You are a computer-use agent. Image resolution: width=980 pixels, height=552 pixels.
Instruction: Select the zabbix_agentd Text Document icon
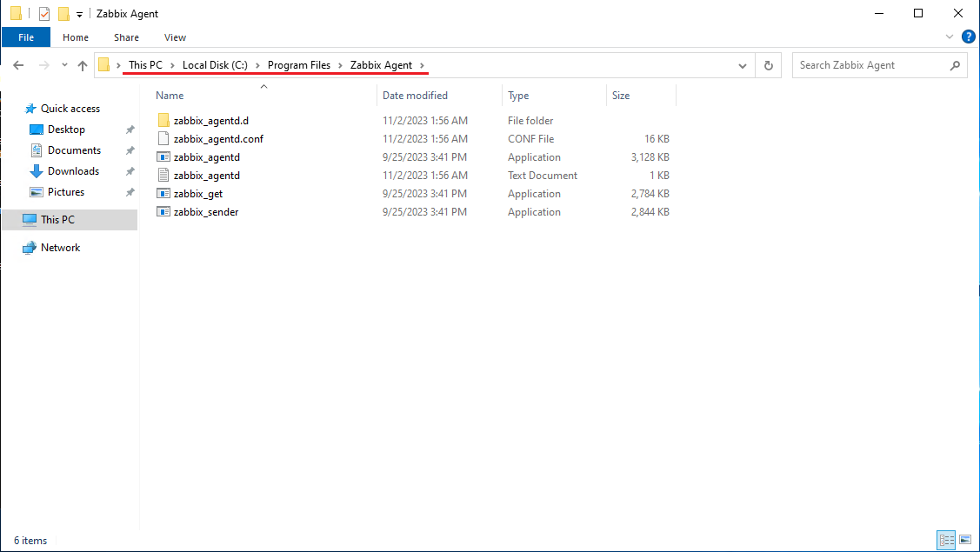163,175
